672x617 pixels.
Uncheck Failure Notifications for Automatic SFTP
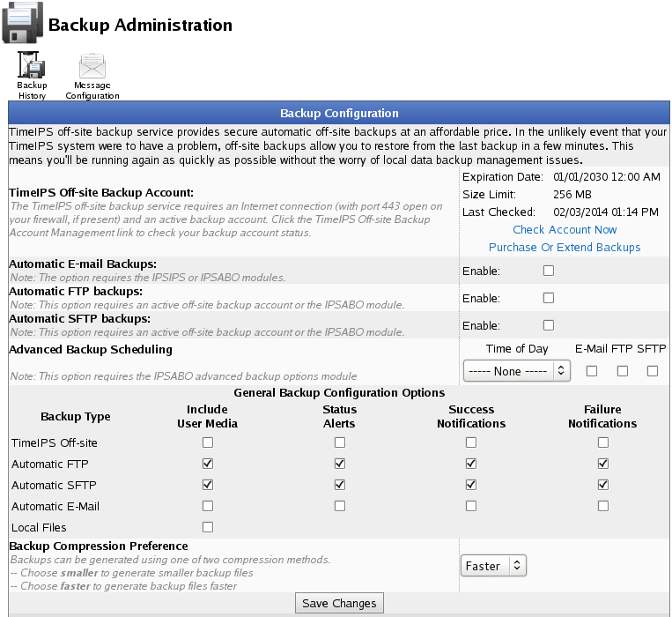click(603, 485)
